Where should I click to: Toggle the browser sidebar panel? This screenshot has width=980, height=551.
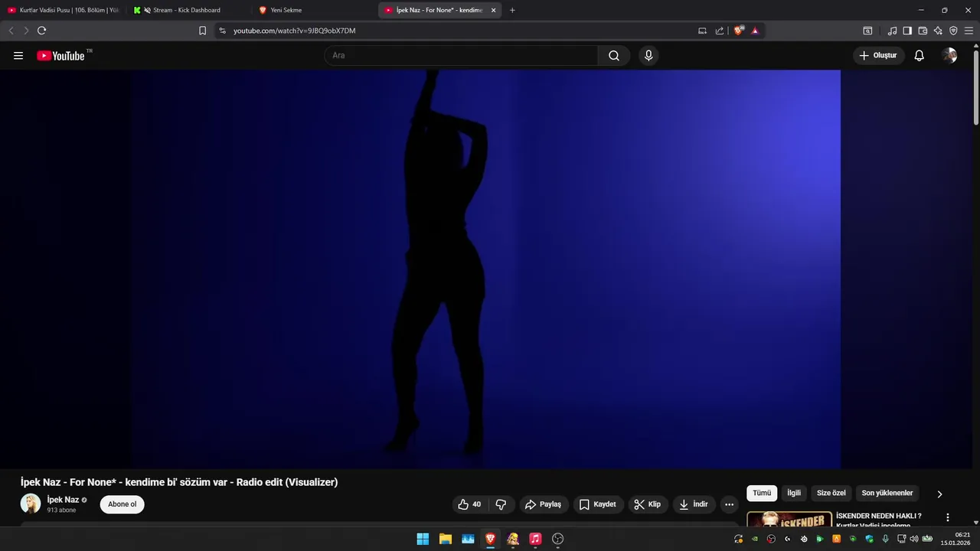907,31
